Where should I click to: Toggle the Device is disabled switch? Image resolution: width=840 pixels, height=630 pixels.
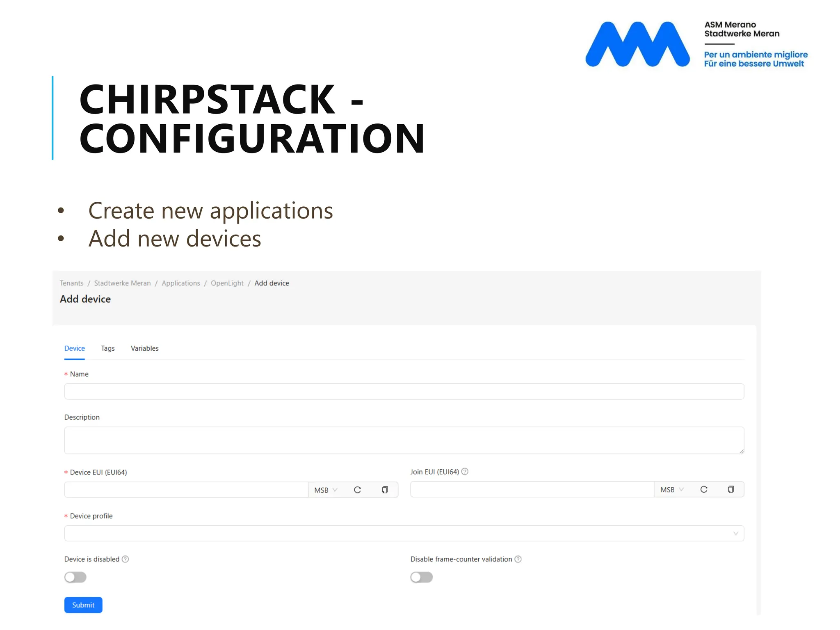click(75, 577)
